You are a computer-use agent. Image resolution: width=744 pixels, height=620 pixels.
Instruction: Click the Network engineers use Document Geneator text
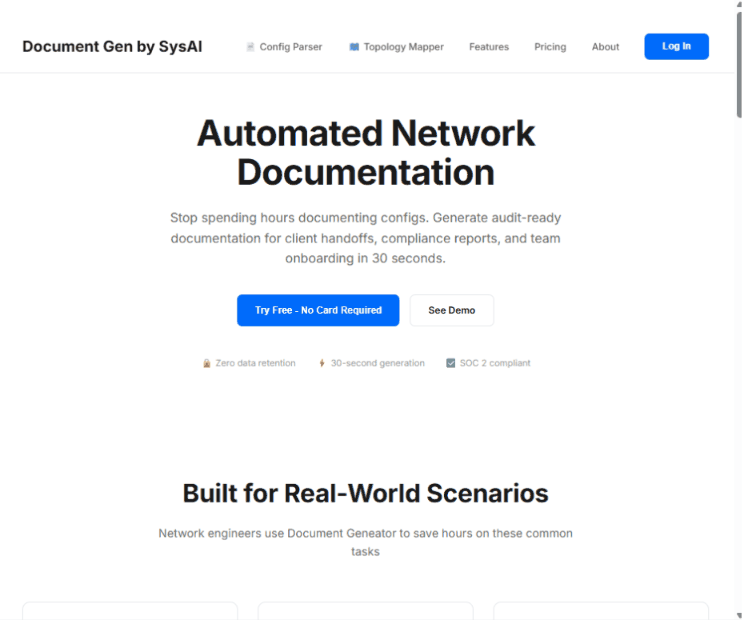click(365, 543)
